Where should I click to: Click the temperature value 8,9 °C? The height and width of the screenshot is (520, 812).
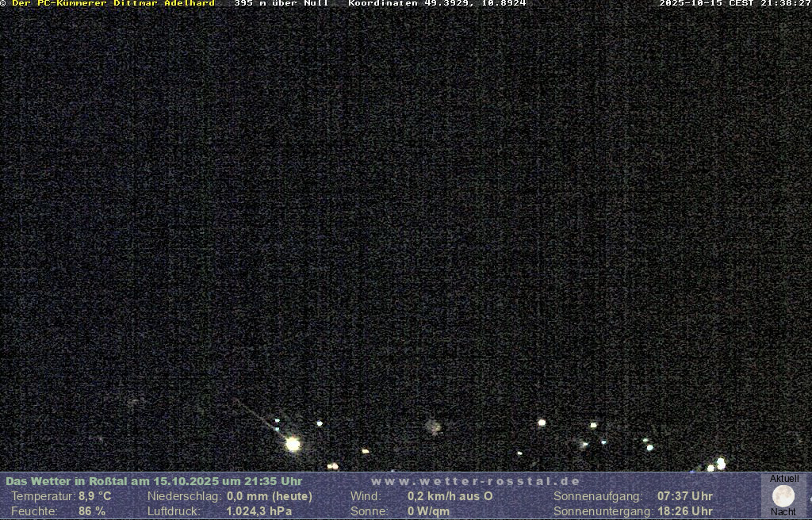point(94,496)
